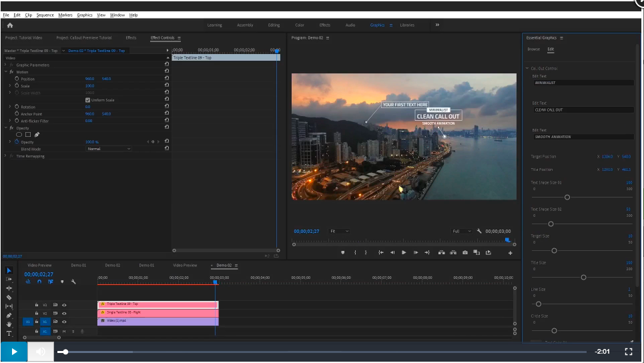Screen dimensions: 644x363
Task: Adjust the Title Size slider handle
Action: click(583, 277)
